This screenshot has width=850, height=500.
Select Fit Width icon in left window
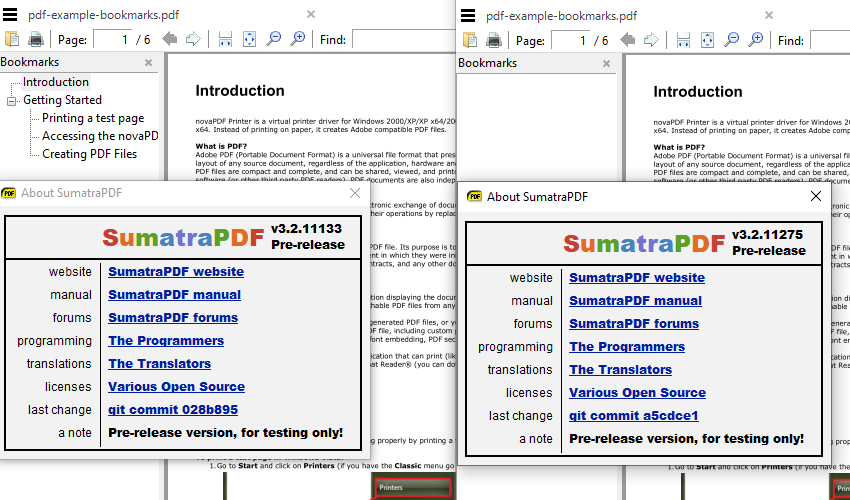(225, 39)
